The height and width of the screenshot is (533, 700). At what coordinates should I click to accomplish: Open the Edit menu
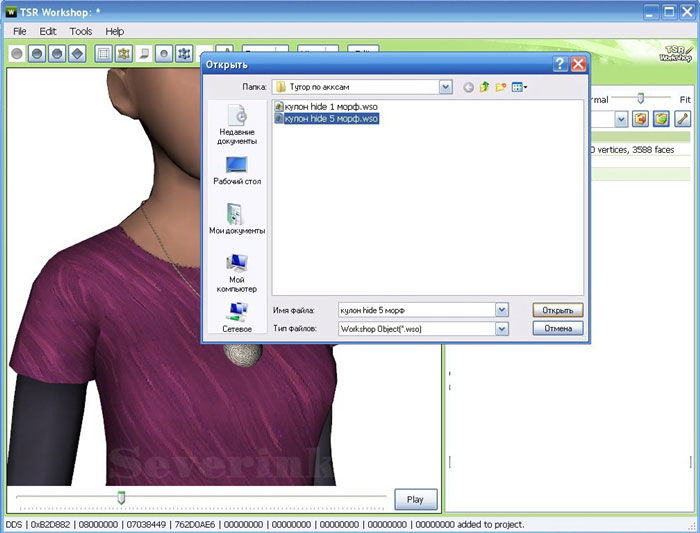click(x=48, y=31)
